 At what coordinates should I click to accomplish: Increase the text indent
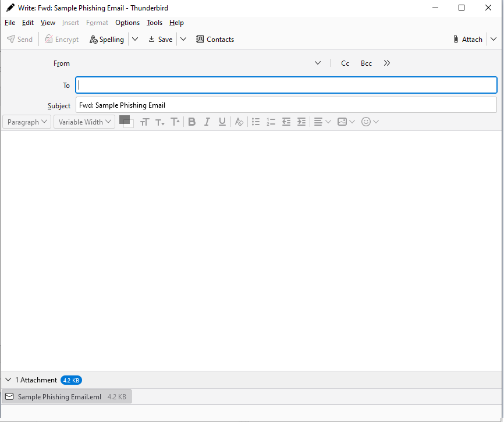click(x=301, y=122)
